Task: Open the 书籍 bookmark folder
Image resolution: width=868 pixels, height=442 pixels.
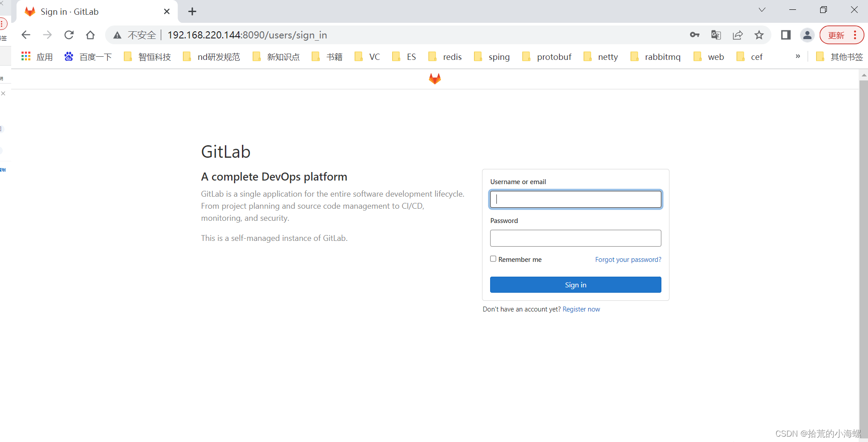Action: coord(327,57)
